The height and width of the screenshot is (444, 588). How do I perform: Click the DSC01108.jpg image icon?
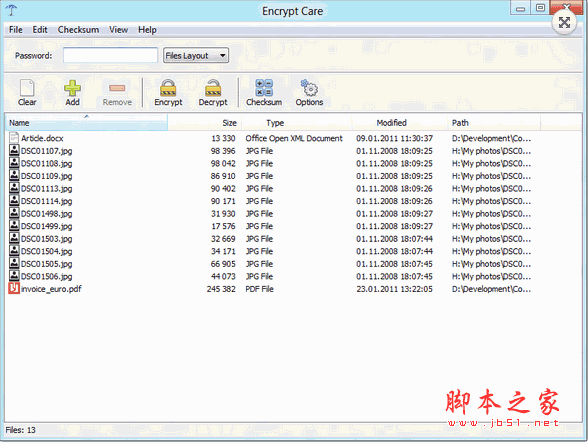[x=14, y=163]
